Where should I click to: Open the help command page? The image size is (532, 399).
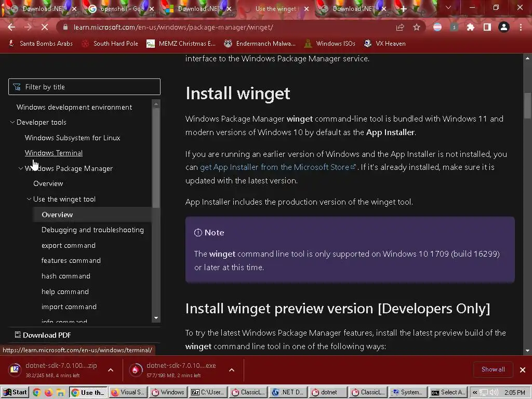click(x=65, y=292)
